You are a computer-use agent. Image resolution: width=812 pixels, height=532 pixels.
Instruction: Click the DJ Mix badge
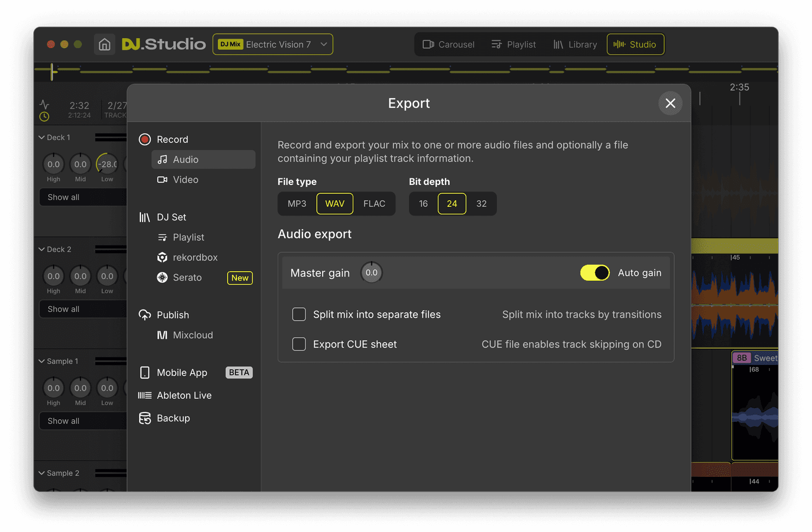tap(230, 44)
